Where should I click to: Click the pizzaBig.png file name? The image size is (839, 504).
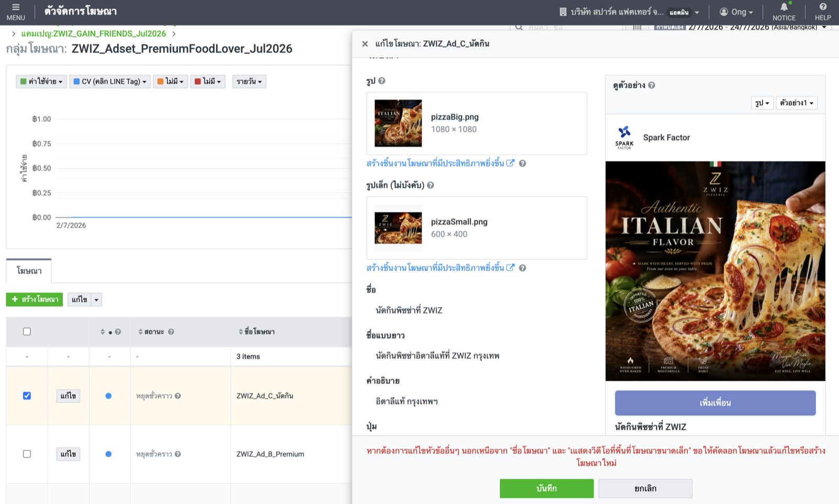(x=455, y=117)
